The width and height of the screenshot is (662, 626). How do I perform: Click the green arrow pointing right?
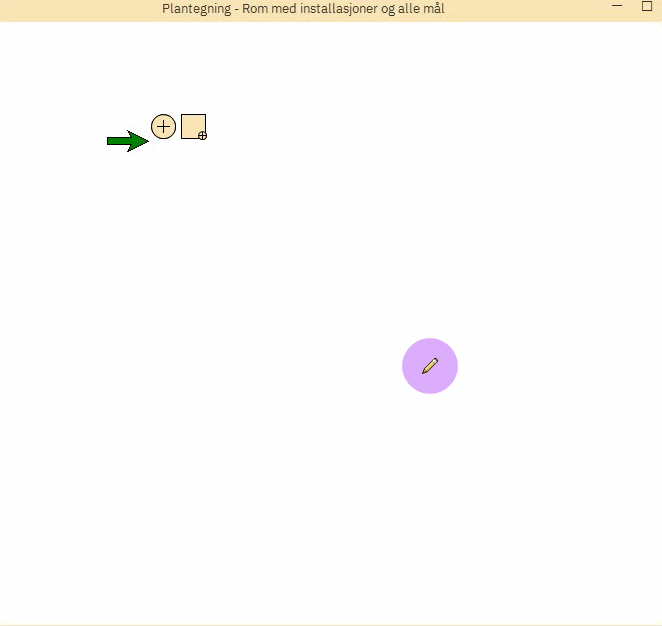(127, 141)
